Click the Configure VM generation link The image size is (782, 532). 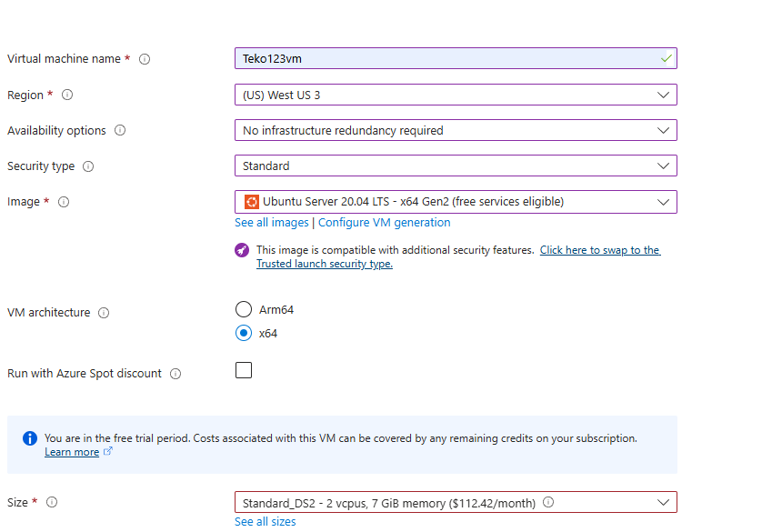[384, 223]
